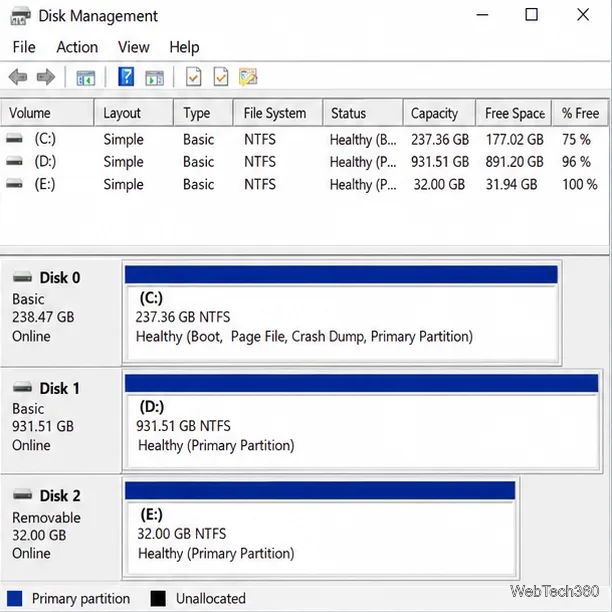612x612 pixels.
Task: Sort by the Capacity column header
Action: pyautogui.click(x=439, y=113)
